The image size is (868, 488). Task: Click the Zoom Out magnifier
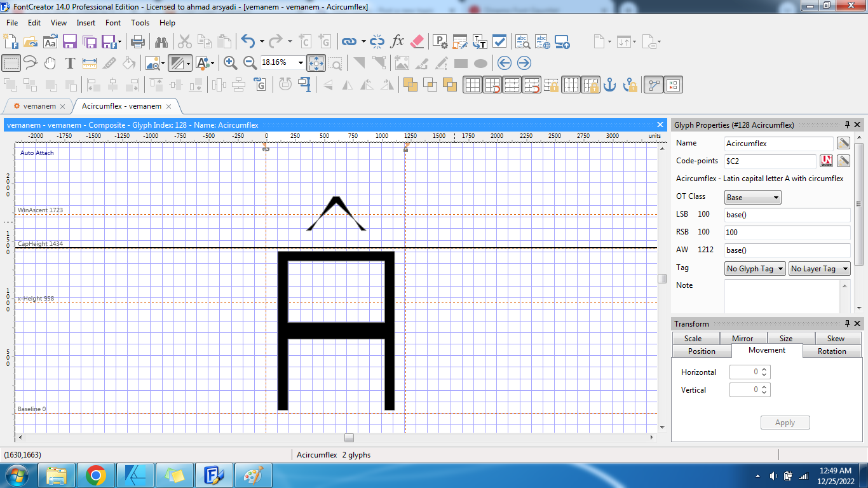tap(250, 63)
